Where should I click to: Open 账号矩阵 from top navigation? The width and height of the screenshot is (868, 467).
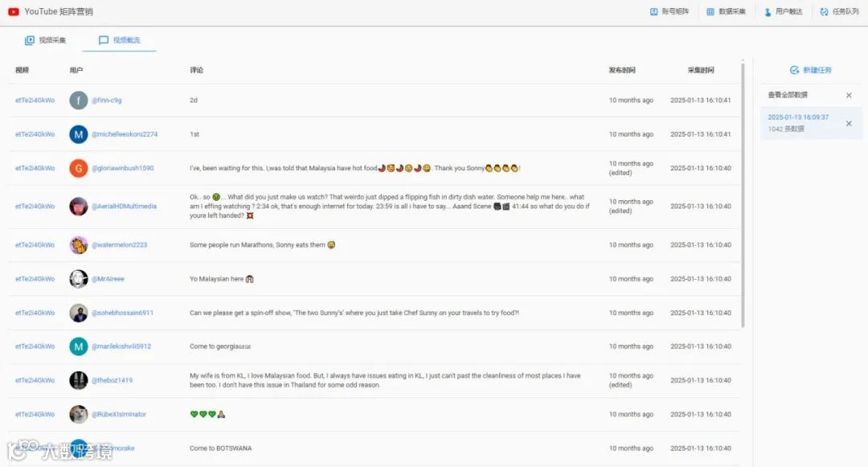(669, 11)
